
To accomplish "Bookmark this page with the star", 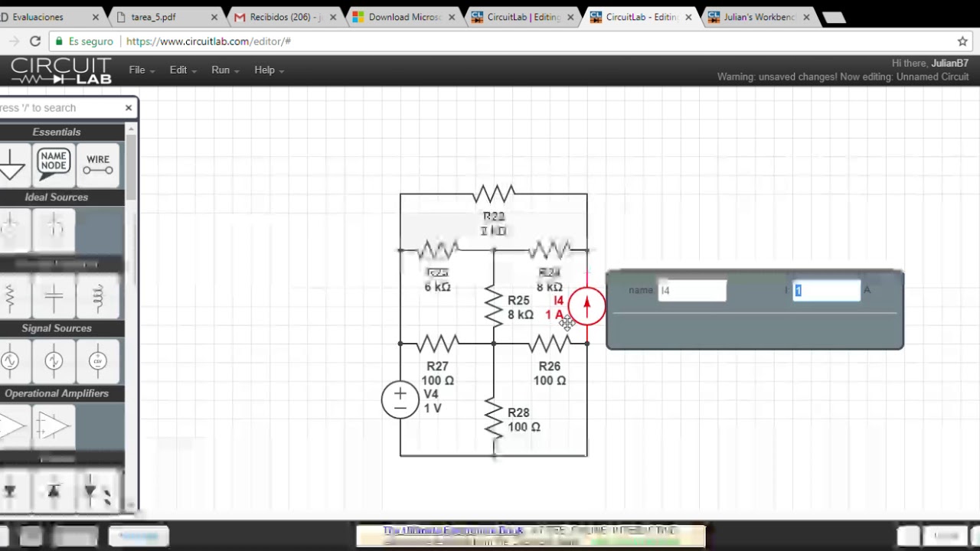I will point(962,41).
